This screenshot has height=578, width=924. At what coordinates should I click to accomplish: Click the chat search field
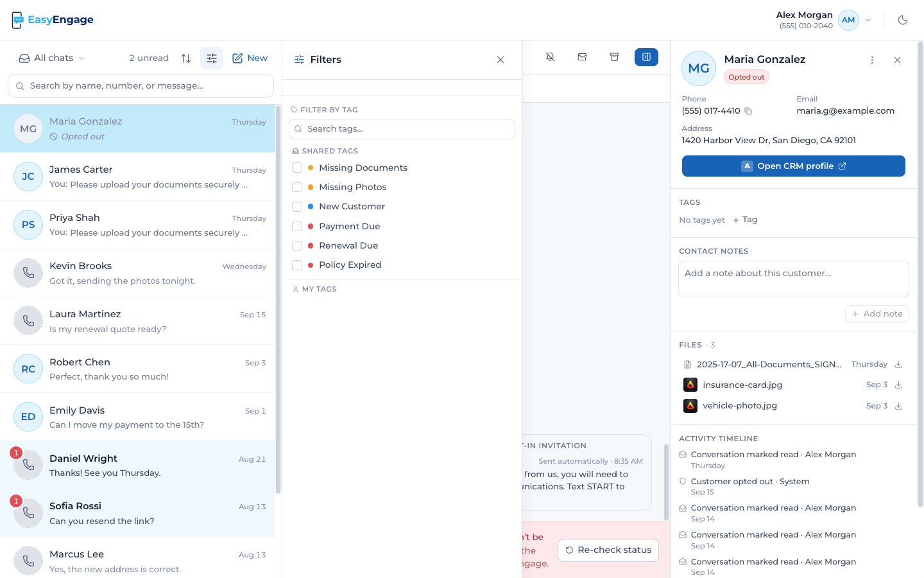(141, 86)
